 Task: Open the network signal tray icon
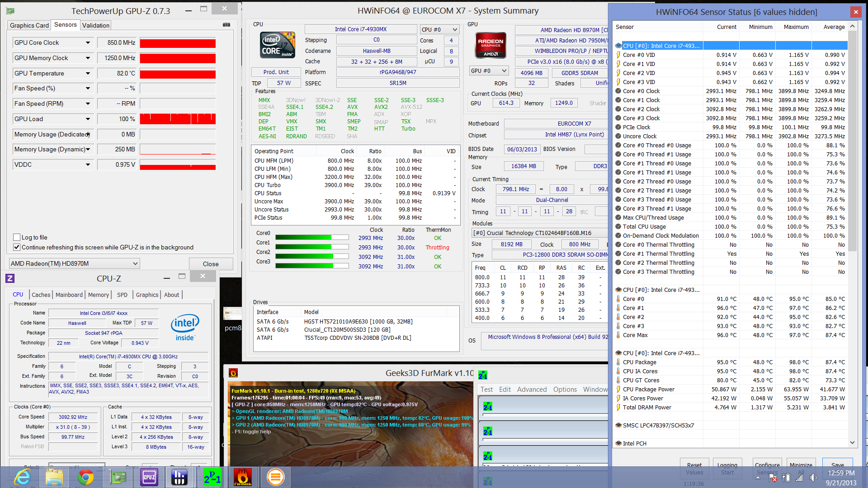point(800,478)
